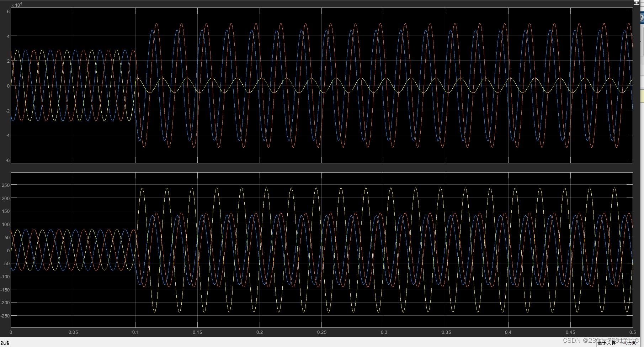Image resolution: width=644 pixels, height=347 pixels.
Task: Click the '就绪' status text
Action: tap(5, 343)
